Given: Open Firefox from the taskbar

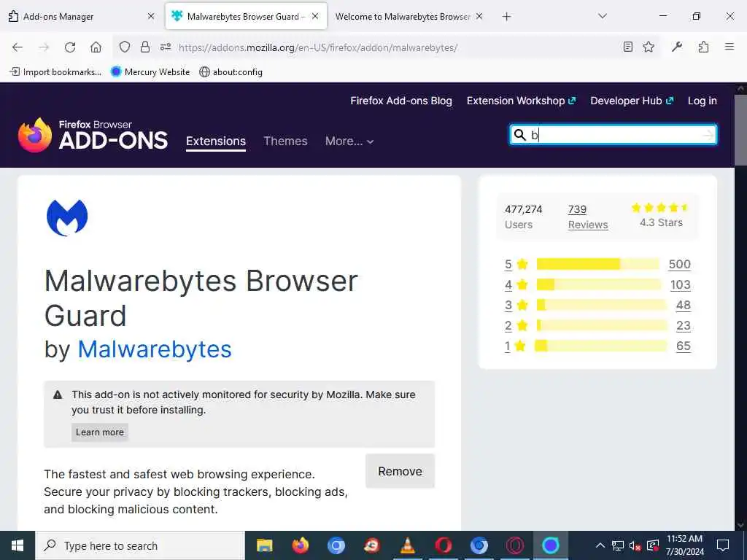Looking at the screenshot, I should pyautogui.click(x=300, y=545).
